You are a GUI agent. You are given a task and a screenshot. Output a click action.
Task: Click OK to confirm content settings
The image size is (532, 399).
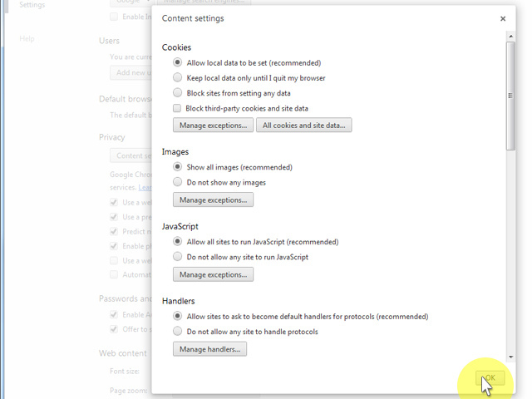click(490, 378)
